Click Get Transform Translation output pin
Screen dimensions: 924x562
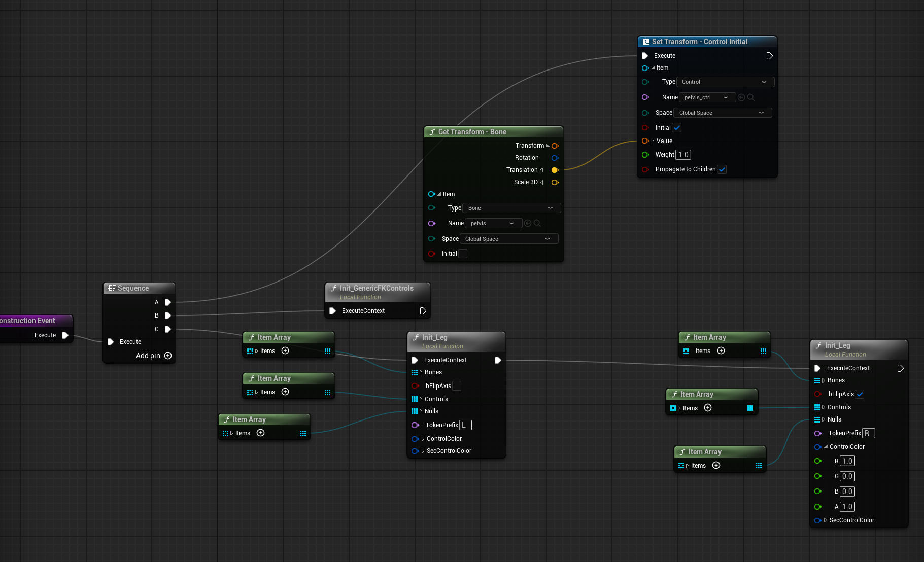[555, 170]
